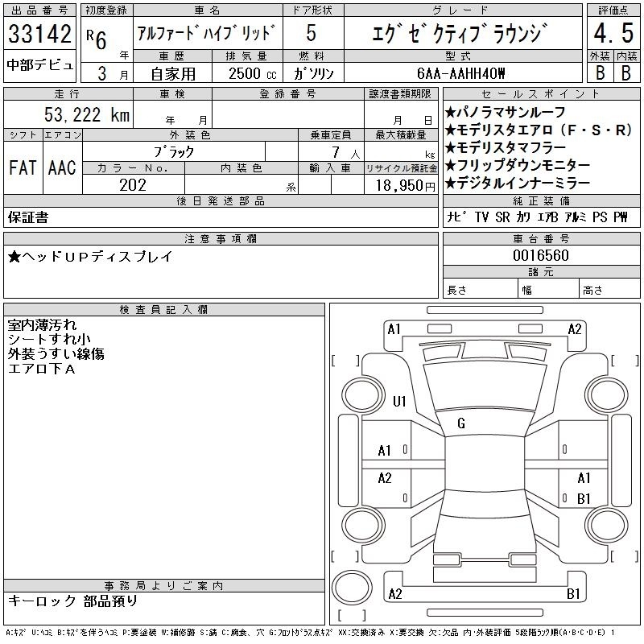The height and width of the screenshot is (644, 644).
Task: Select model code 6AA-AAHH40W
Action: click(462, 73)
